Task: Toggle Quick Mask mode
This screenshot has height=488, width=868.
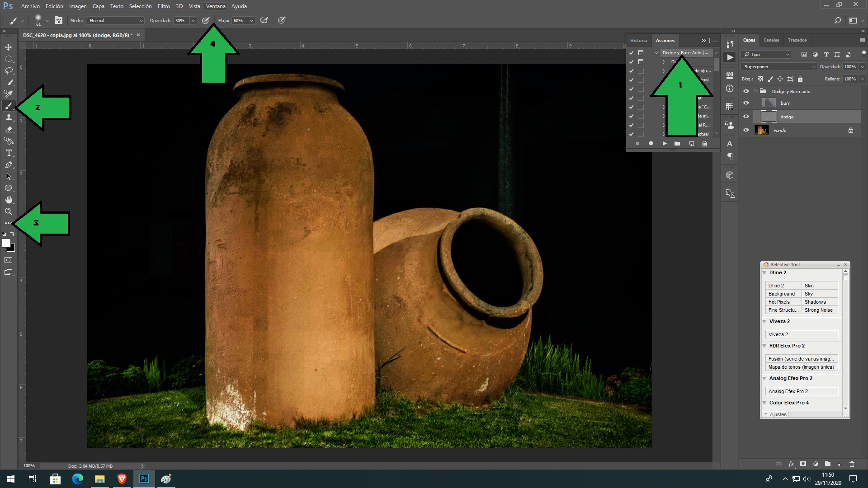Action: coord(9,260)
